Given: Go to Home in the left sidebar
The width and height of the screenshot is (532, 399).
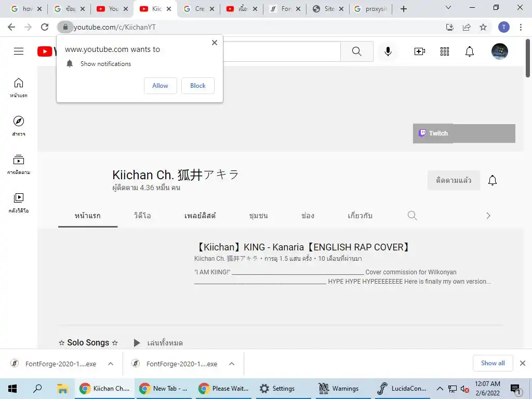Looking at the screenshot, I should (19, 87).
